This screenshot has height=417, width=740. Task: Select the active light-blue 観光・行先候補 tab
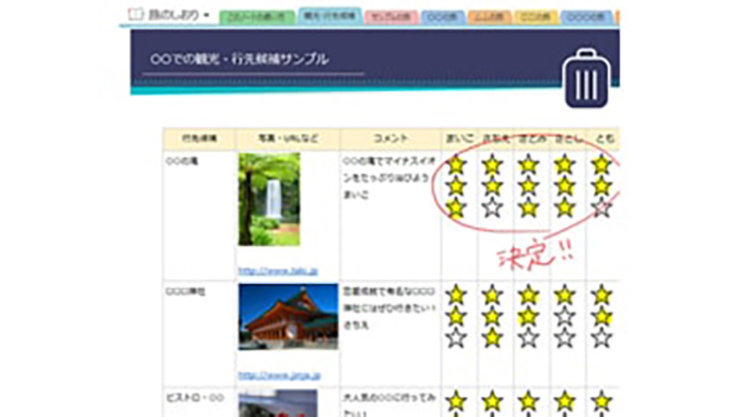point(330,16)
